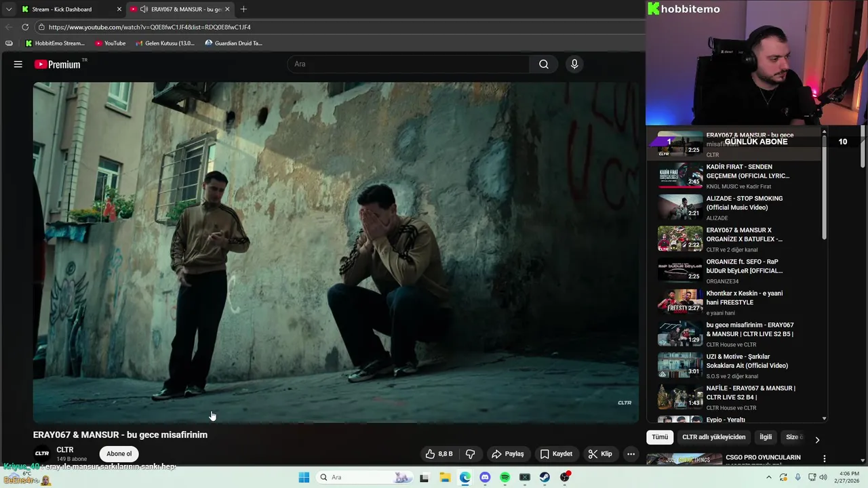The height and width of the screenshot is (488, 868).
Task: Open the Paylaş share dialog
Action: click(508, 454)
